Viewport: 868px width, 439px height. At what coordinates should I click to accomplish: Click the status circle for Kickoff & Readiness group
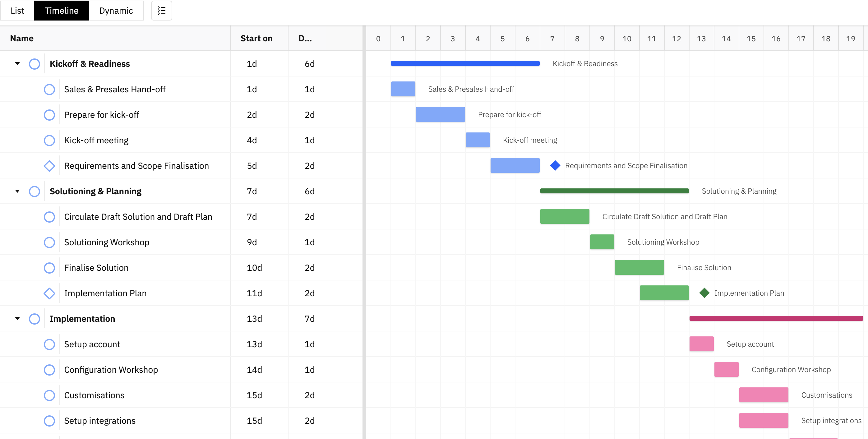[35, 64]
